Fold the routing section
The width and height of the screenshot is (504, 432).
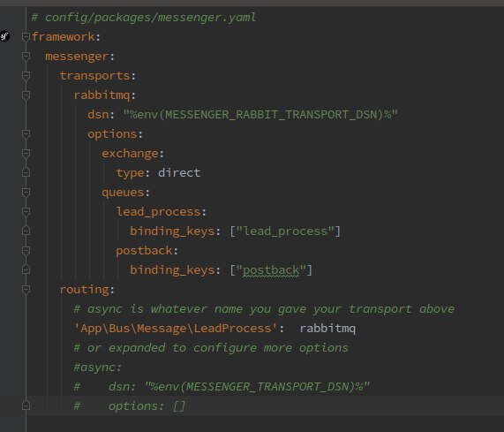26,290
